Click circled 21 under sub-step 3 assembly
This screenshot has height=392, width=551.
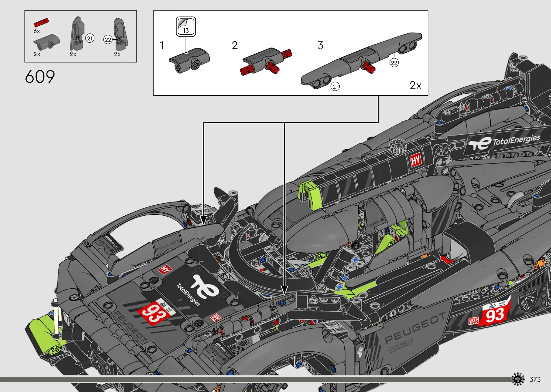coord(335,87)
